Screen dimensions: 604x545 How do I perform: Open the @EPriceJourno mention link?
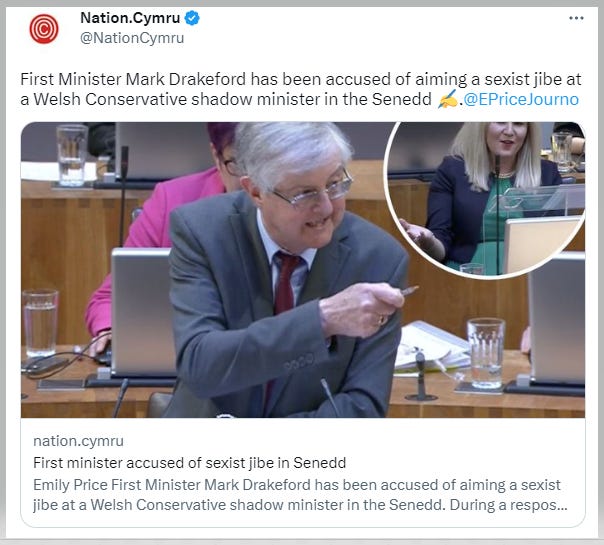(521, 99)
